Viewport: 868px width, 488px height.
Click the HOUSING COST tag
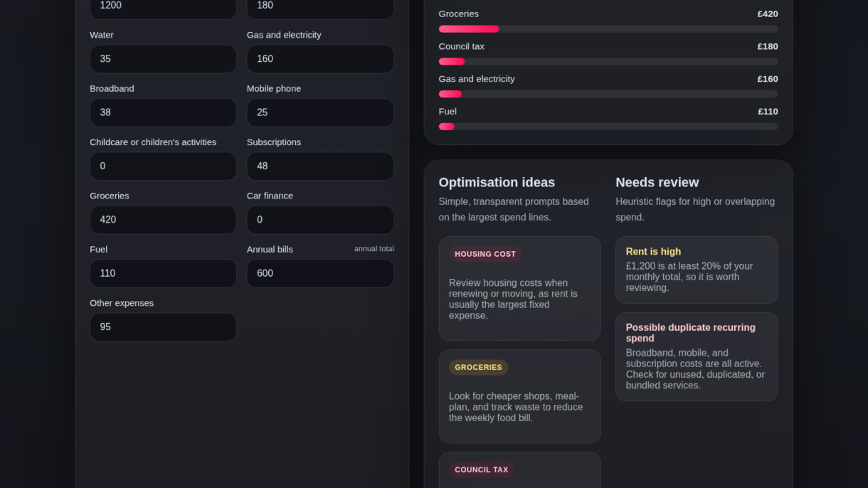485,254
